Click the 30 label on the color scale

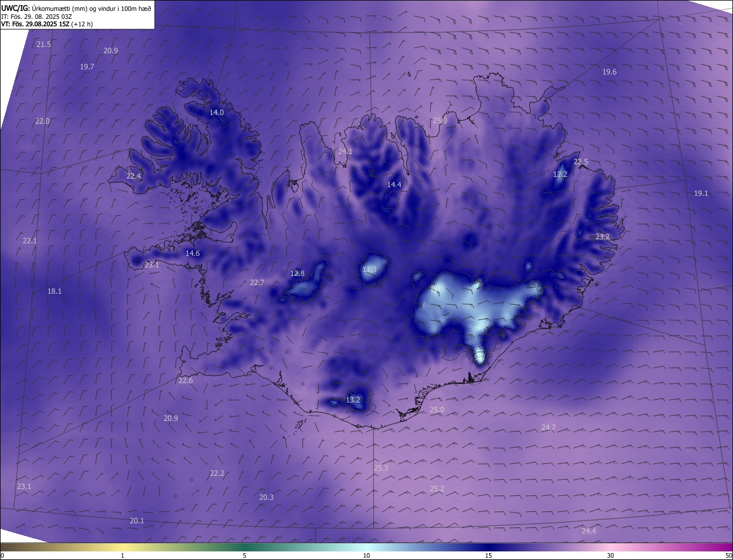[610, 555]
